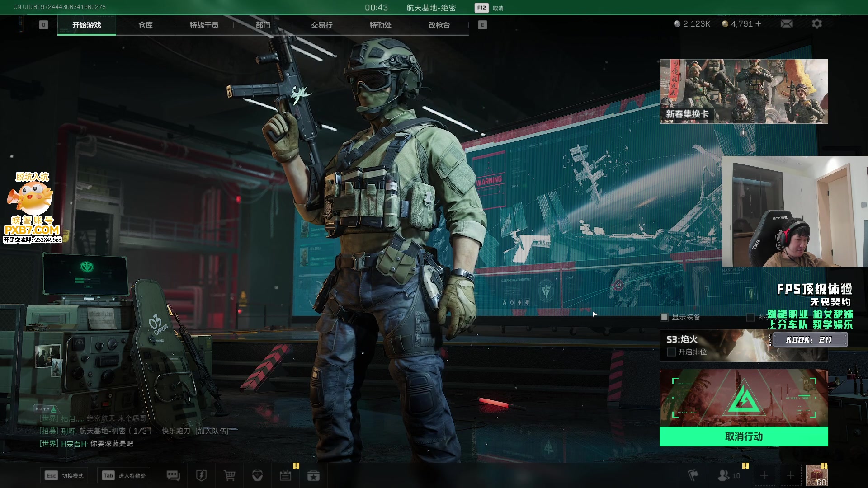
Task: Click the first empty squad slot plus
Action: (764, 475)
